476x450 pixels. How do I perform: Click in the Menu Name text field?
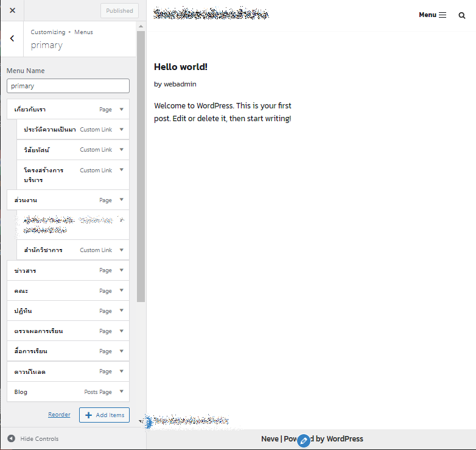(x=68, y=86)
